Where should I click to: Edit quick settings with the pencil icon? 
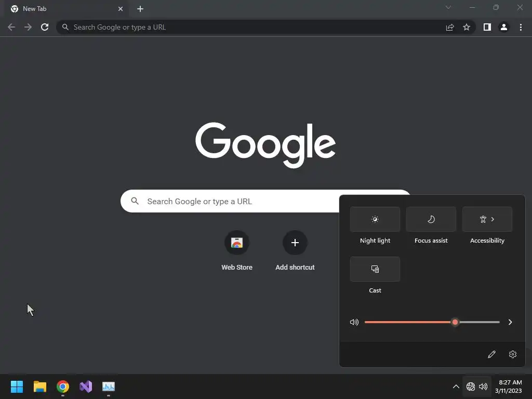(491, 354)
